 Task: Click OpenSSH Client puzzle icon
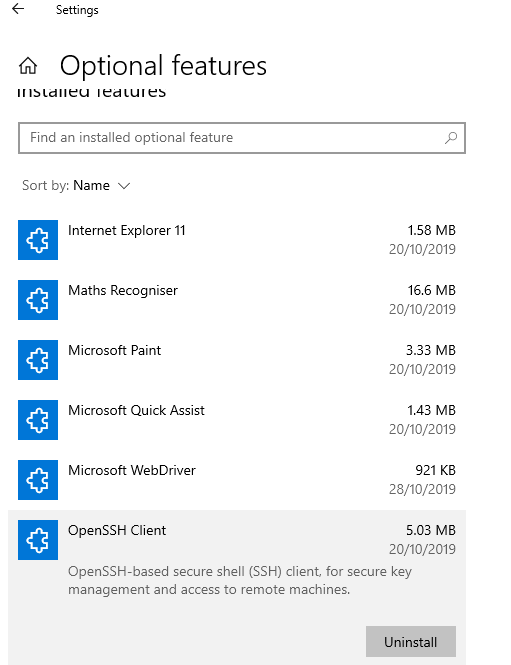[x=38, y=540]
